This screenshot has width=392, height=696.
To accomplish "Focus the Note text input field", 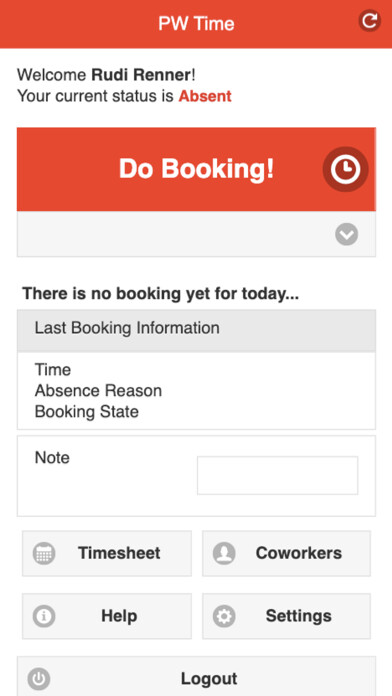I will point(277,475).
